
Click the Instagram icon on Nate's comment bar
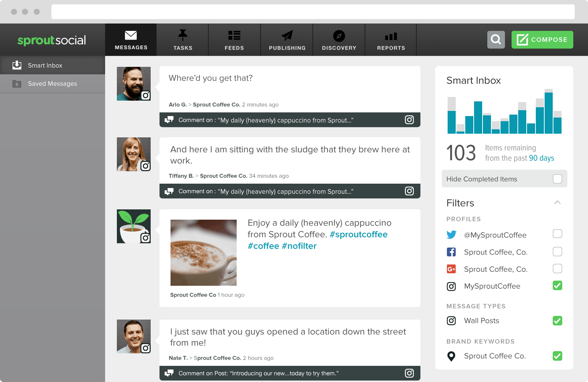click(x=409, y=373)
